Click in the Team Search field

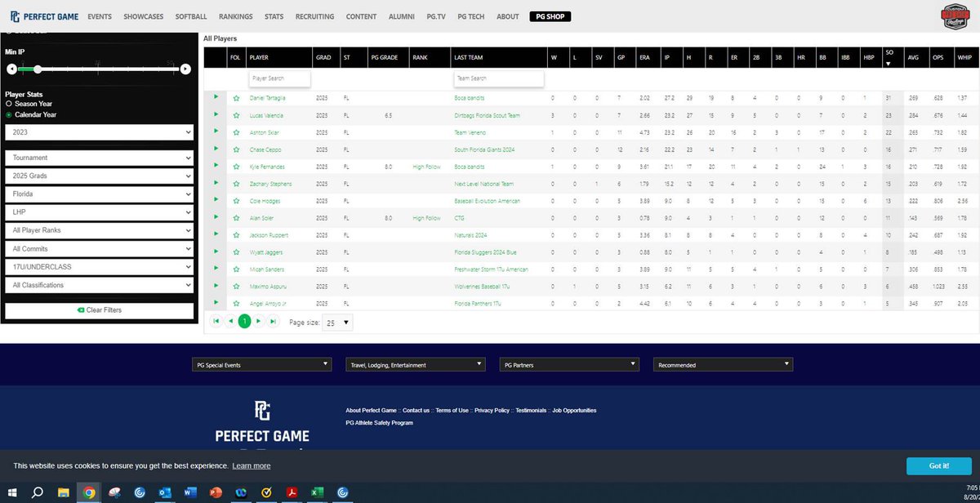pos(498,78)
